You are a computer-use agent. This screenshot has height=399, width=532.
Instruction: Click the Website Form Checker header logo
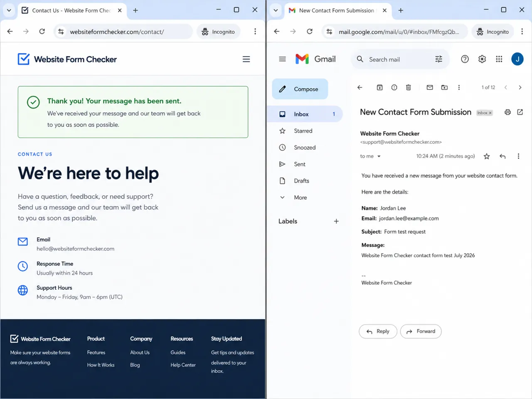(67, 59)
